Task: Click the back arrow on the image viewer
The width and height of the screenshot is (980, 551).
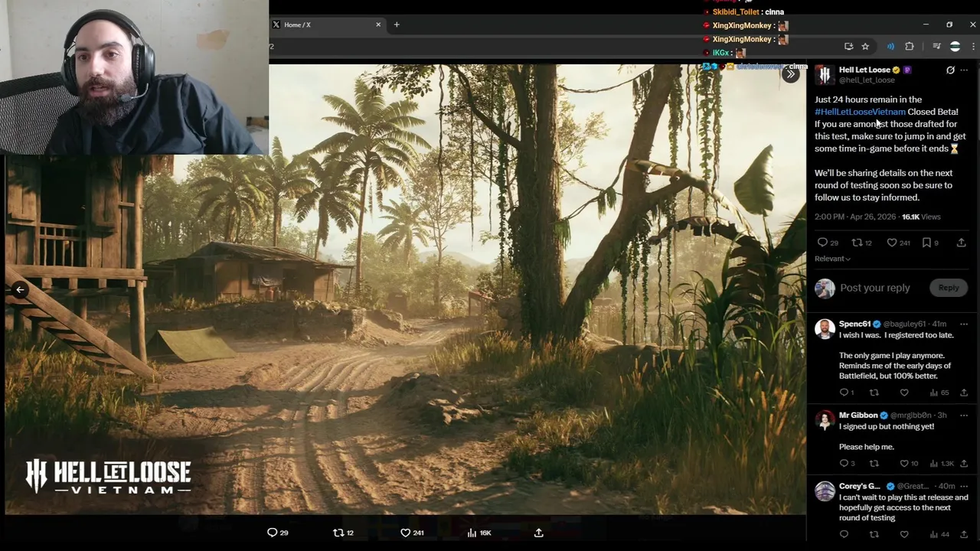Action: [x=20, y=289]
